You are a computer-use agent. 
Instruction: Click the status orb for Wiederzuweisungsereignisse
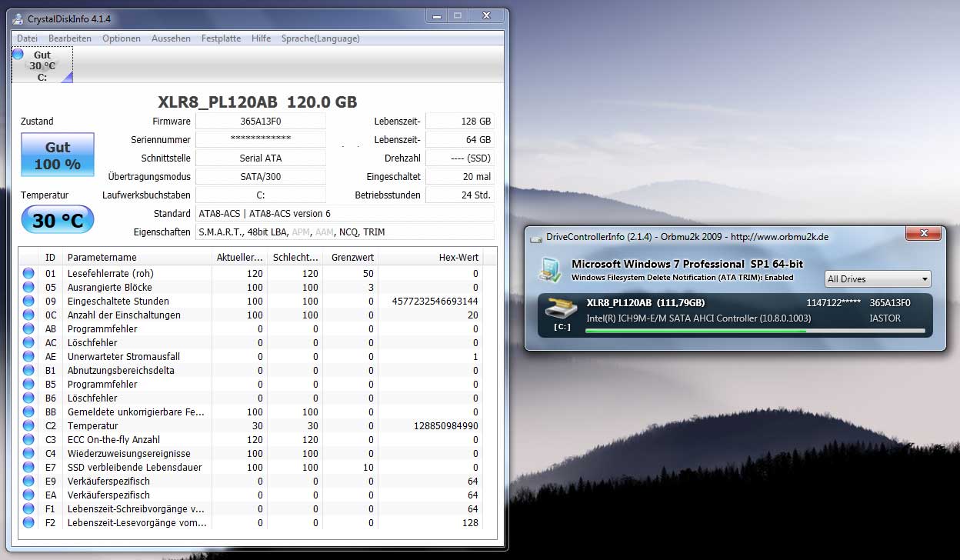point(28,453)
